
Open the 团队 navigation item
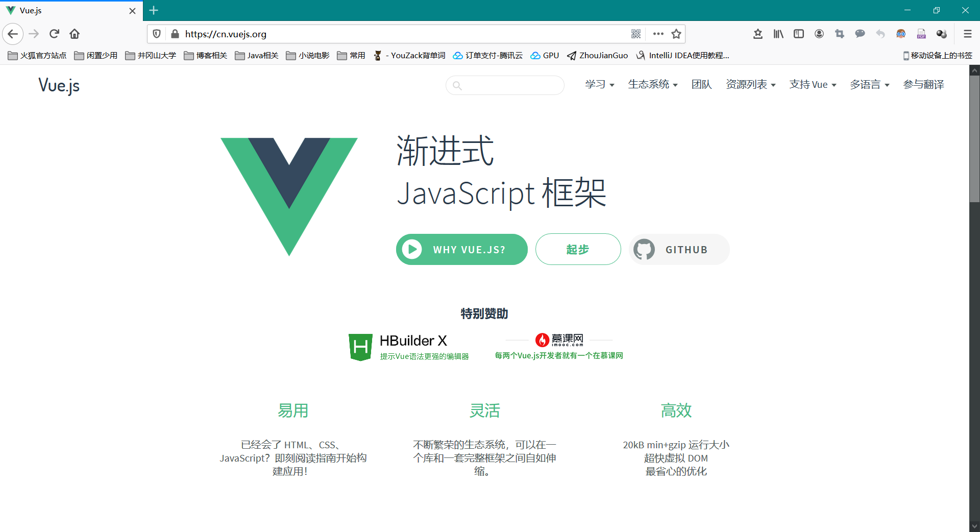tap(701, 85)
